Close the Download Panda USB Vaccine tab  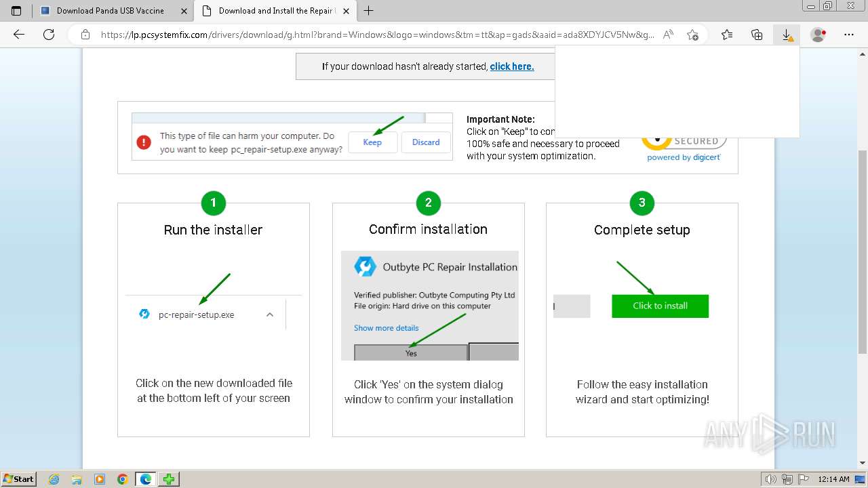click(183, 11)
